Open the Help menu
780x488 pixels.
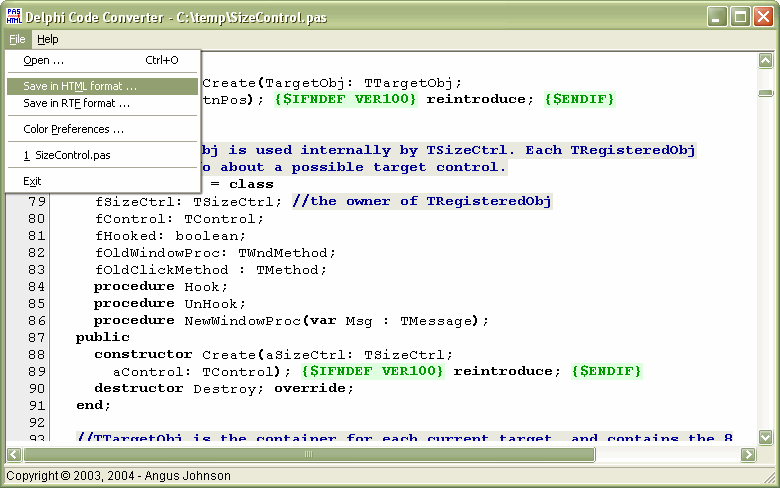pos(48,39)
